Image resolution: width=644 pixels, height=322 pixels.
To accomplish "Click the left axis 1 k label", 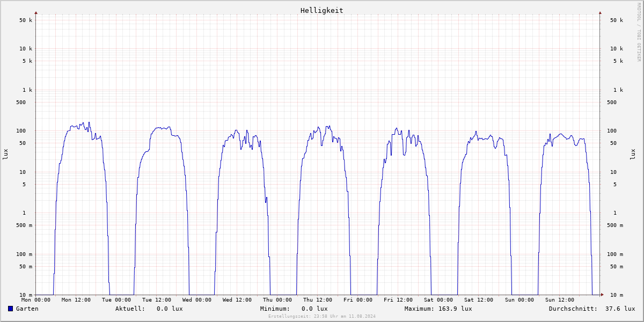I will (x=27, y=90).
